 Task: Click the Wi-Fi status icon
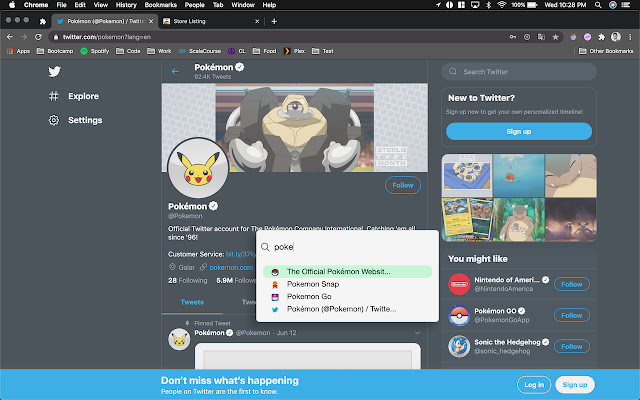(x=502, y=5)
